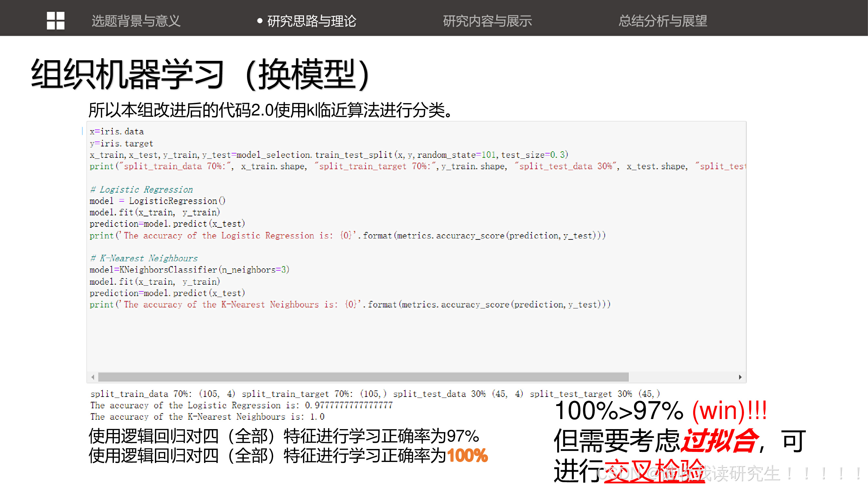Click the orange 100% accuracy text
The height and width of the screenshot is (488, 868).
tap(467, 456)
